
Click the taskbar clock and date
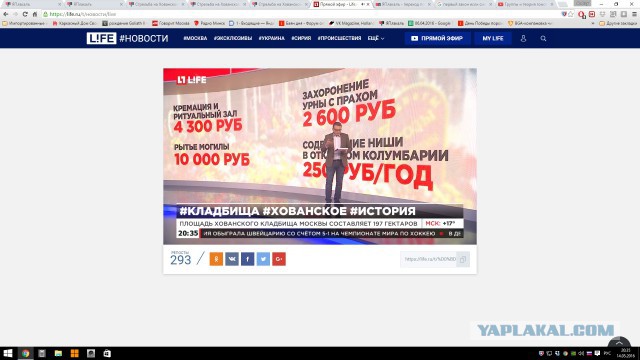click(625, 353)
